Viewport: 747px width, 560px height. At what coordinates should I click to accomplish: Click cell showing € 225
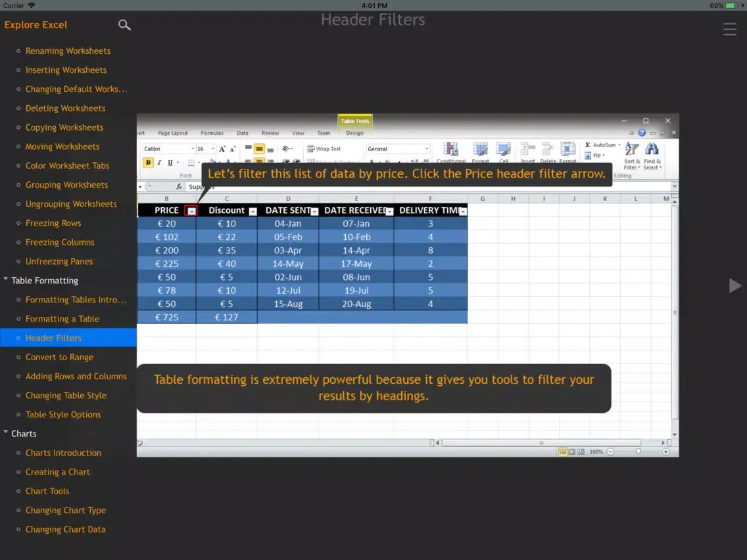click(167, 264)
